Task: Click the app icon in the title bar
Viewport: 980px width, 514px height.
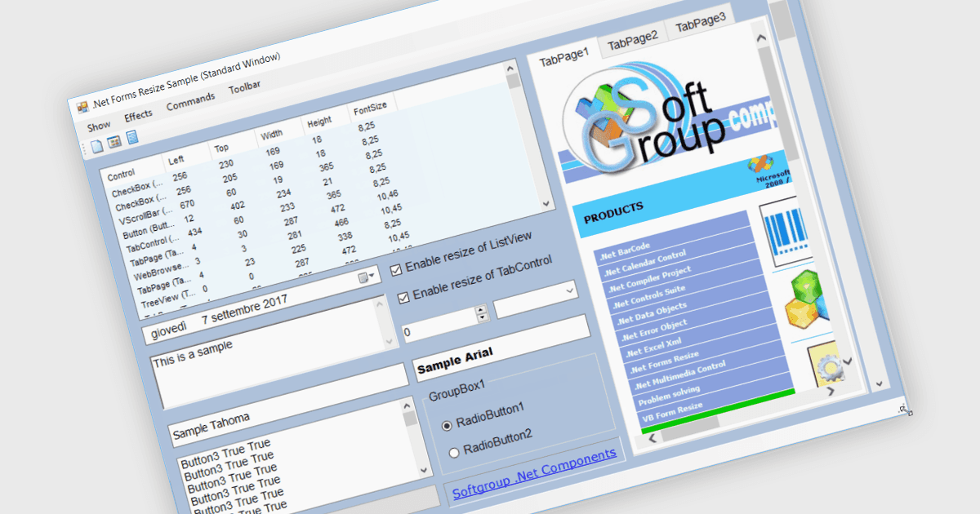Action: 82,108
